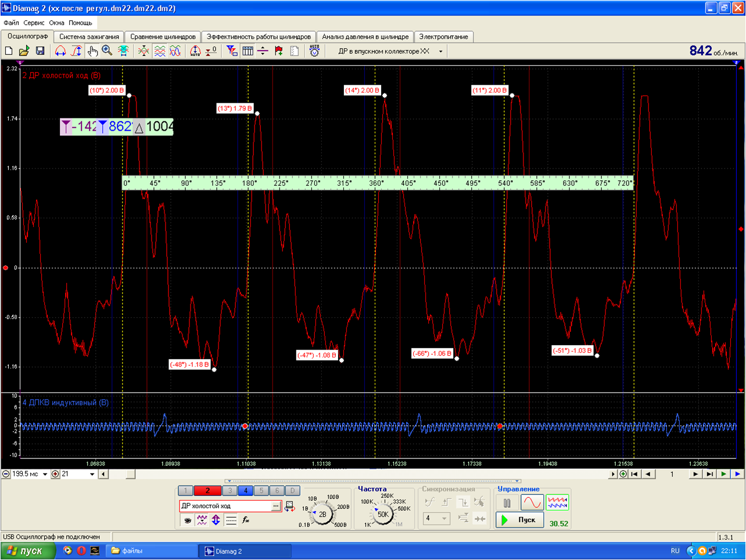Click the (-48°) -1.18 В marker label
The height and width of the screenshot is (560, 746).
pos(189,365)
